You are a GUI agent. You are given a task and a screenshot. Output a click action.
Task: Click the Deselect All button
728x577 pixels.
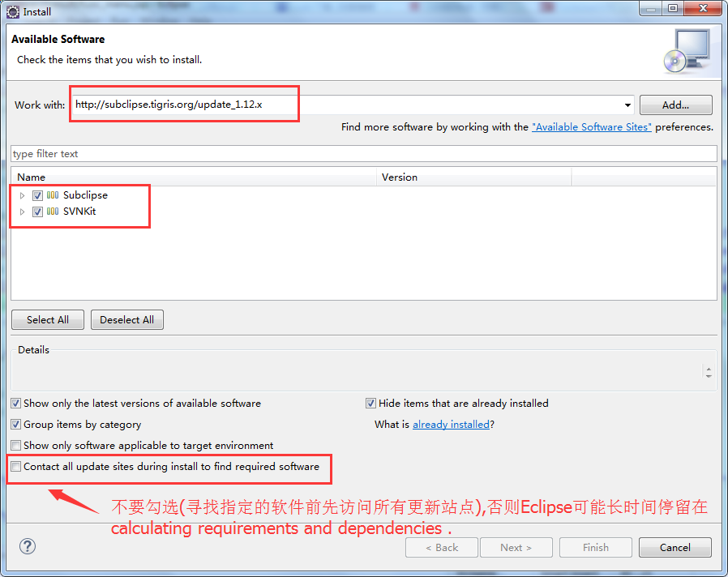[126, 320]
